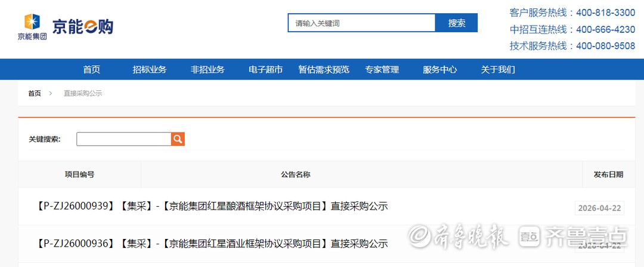644x267 pixels.
Task: Open the P-ZJ26000936 红星酒业 announcement
Action: pyautogui.click(x=212, y=244)
